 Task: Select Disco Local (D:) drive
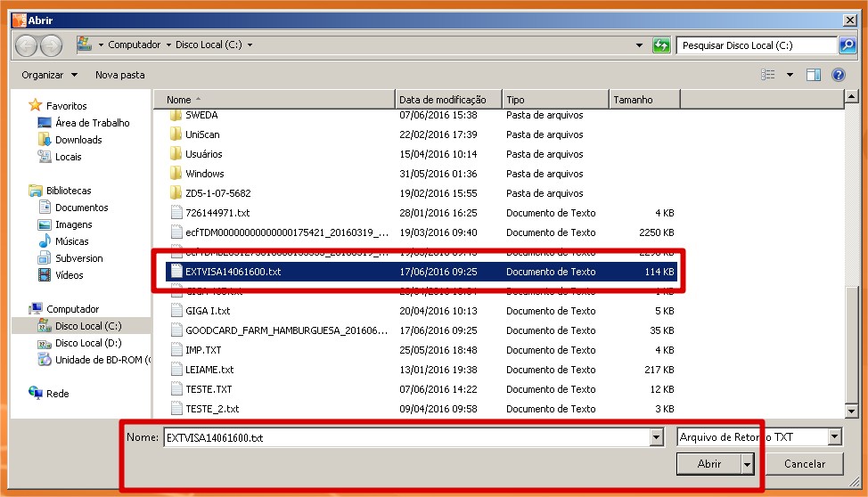click(87, 343)
